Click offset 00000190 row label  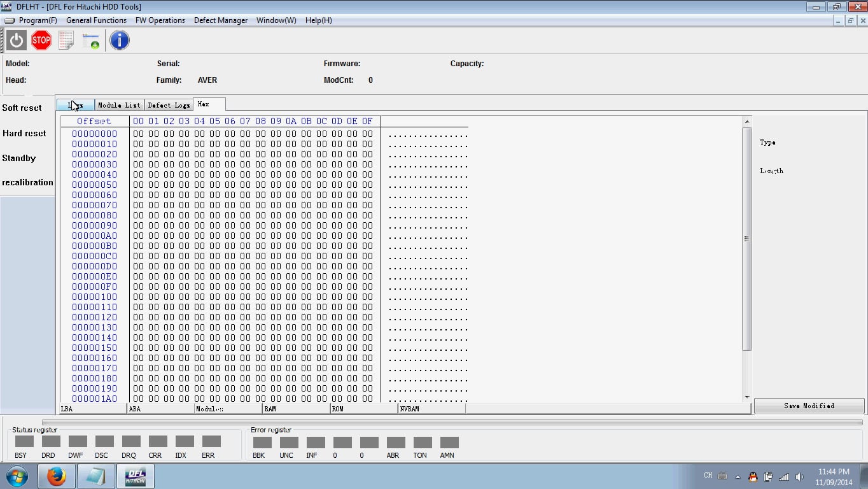94,388
